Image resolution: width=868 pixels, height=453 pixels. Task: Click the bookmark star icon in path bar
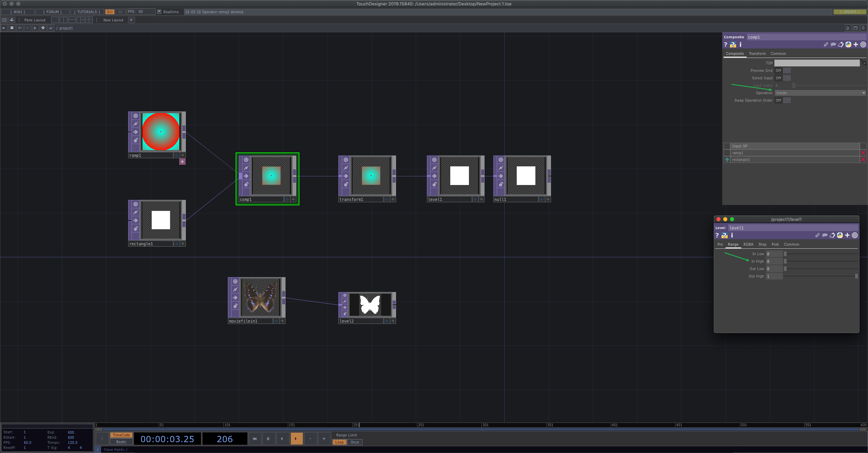[43, 28]
